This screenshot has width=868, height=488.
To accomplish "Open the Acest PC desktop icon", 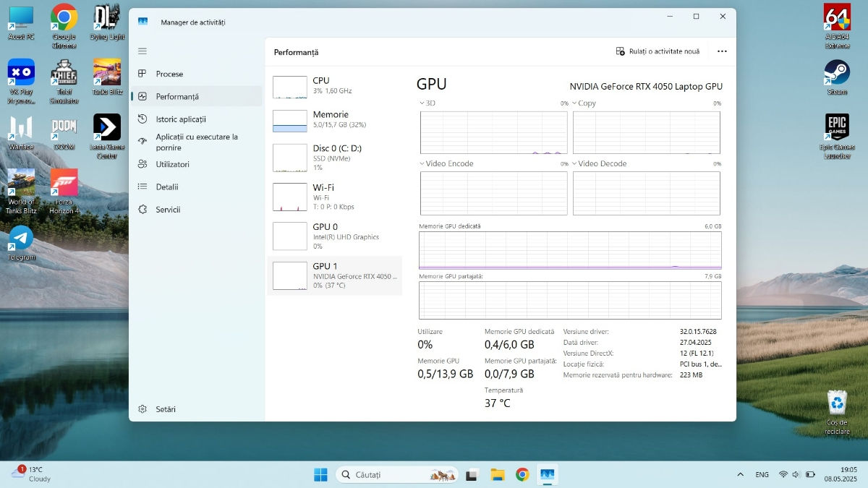I will (21, 22).
